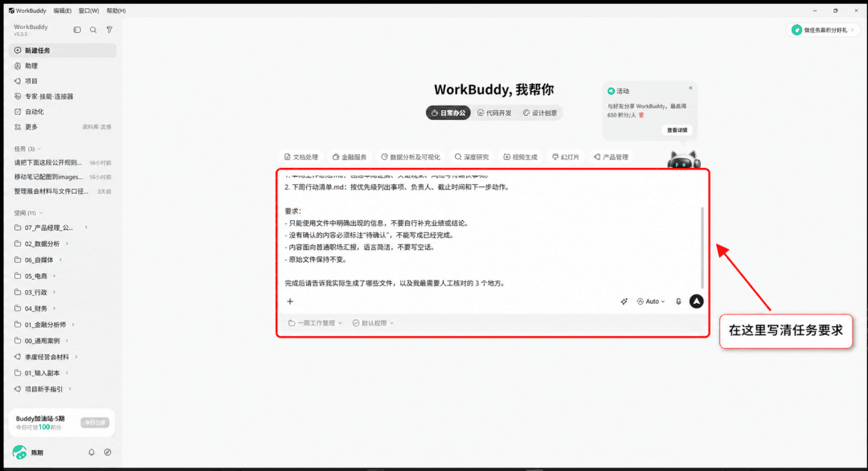The height and width of the screenshot is (471, 868).
Task: Send the task with arrow button
Action: coord(696,301)
